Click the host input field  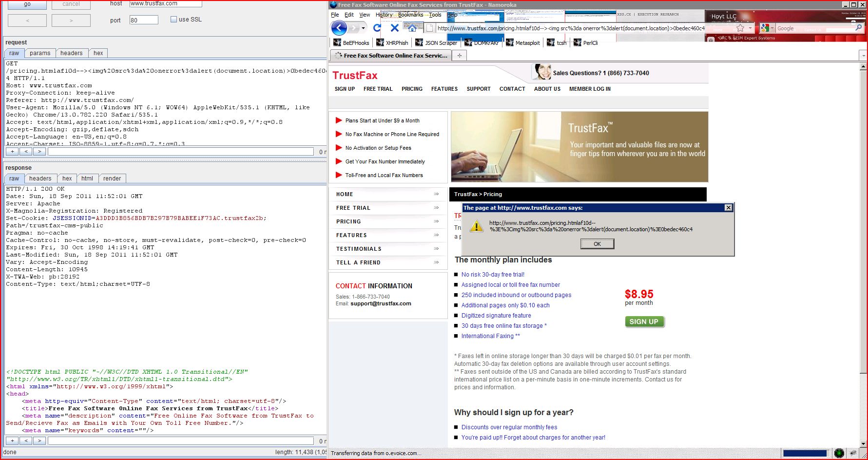166,3
